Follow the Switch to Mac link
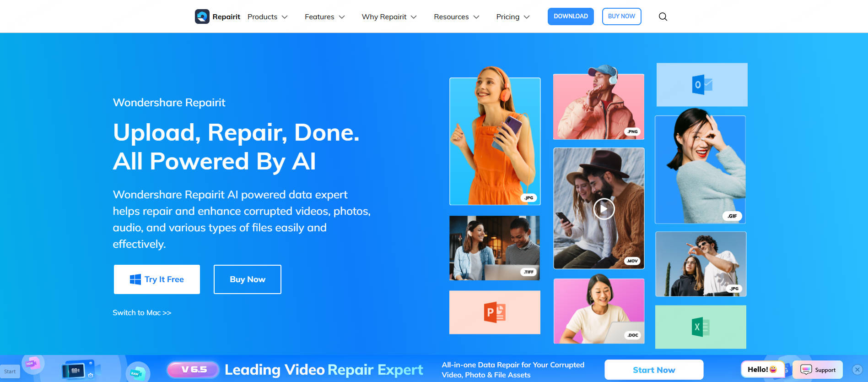Image resolution: width=868 pixels, height=382 pixels. pos(142,313)
